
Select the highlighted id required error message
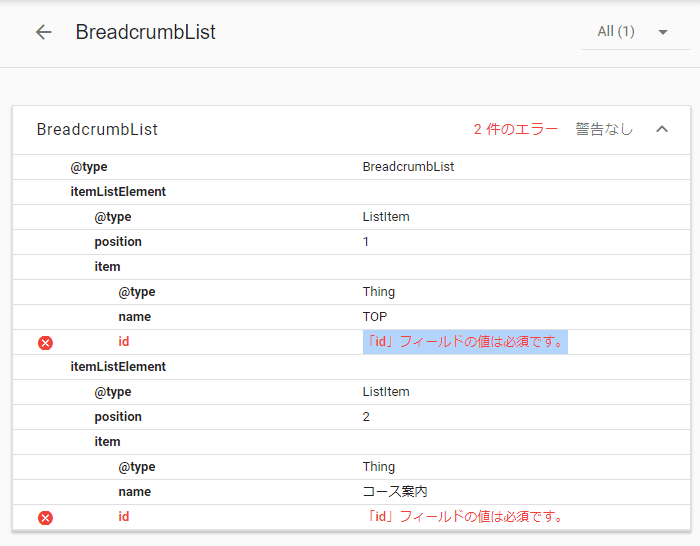pyautogui.click(x=465, y=342)
